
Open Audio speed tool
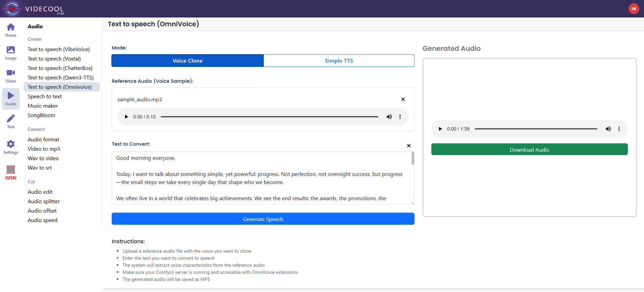(42, 220)
